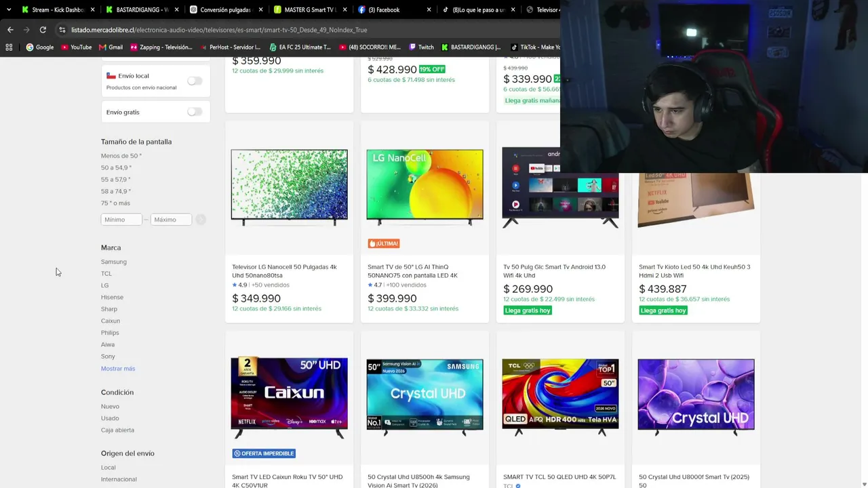The width and height of the screenshot is (868, 488).
Task: Reload the MercadoLibre page
Action: pos(43,30)
